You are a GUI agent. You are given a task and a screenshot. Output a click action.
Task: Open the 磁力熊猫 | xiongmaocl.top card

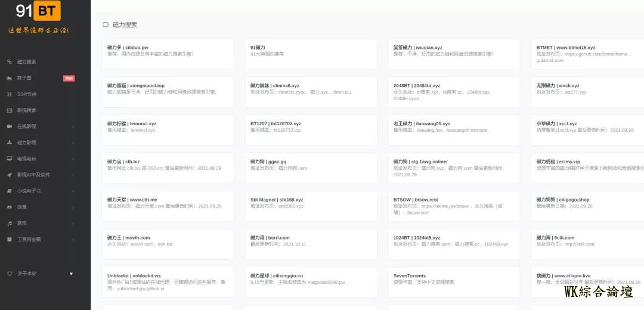tap(168, 92)
